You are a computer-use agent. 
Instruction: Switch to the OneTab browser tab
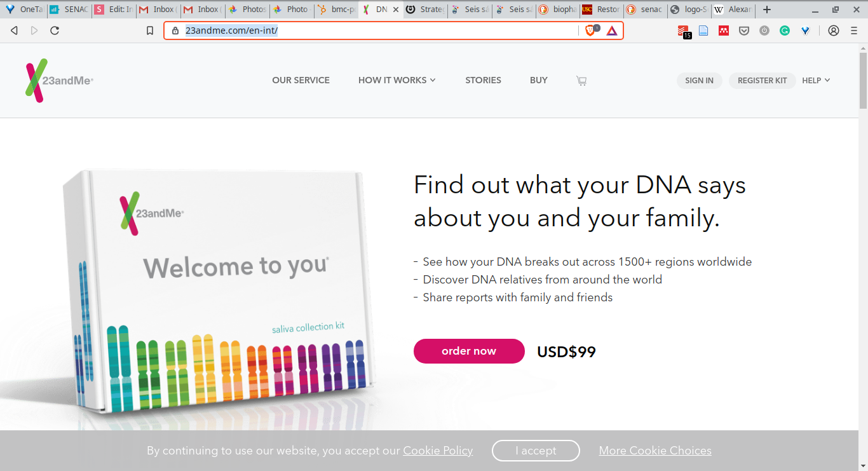coord(24,10)
